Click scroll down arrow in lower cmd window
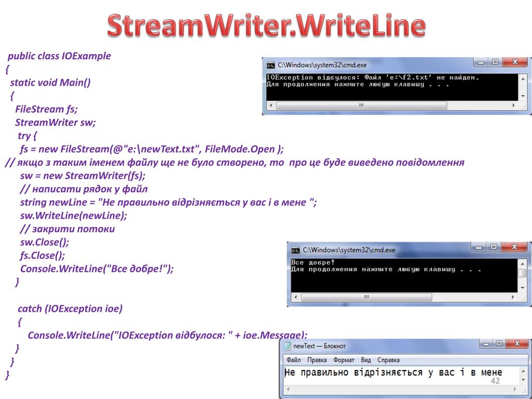Viewport: 532px width, 399px height. click(523, 288)
